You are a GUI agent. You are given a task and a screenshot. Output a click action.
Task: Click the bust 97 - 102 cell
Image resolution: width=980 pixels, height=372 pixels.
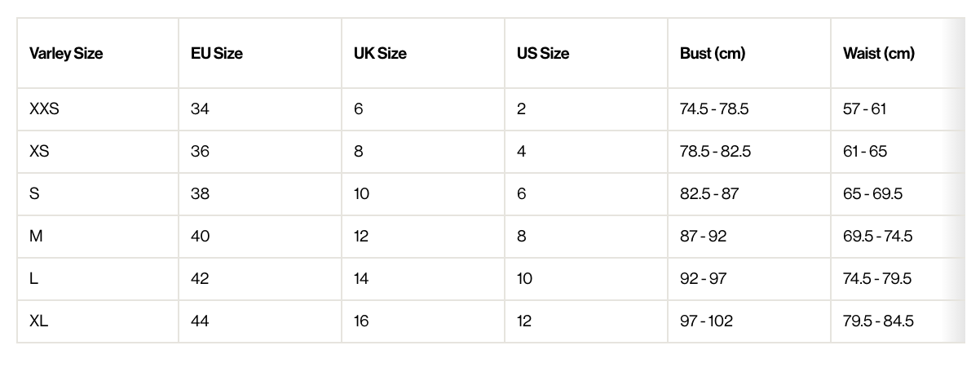coord(706,321)
